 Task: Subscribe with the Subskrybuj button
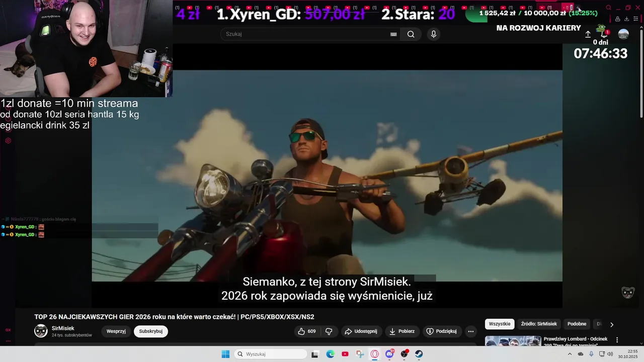[x=151, y=331]
